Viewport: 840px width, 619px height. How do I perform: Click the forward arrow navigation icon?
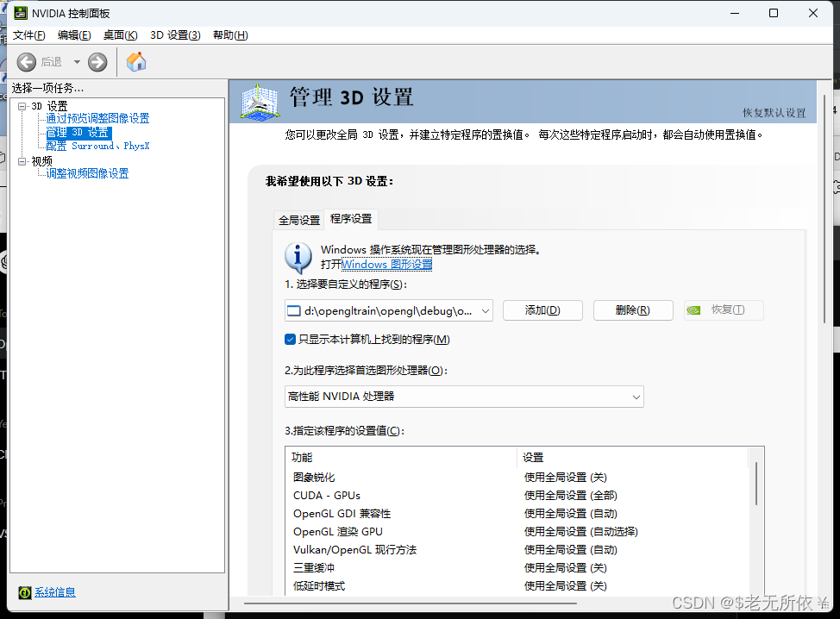tap(97, 62)
